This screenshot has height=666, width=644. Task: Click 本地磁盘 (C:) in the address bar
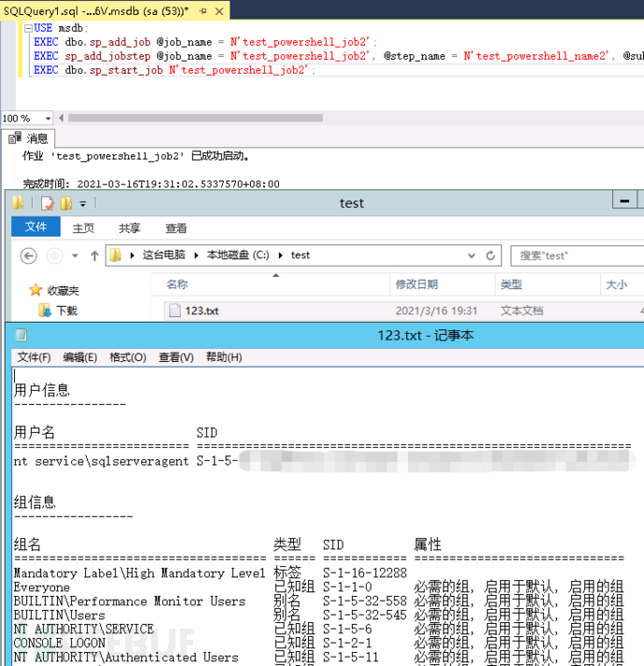click(x=238, y=255)
